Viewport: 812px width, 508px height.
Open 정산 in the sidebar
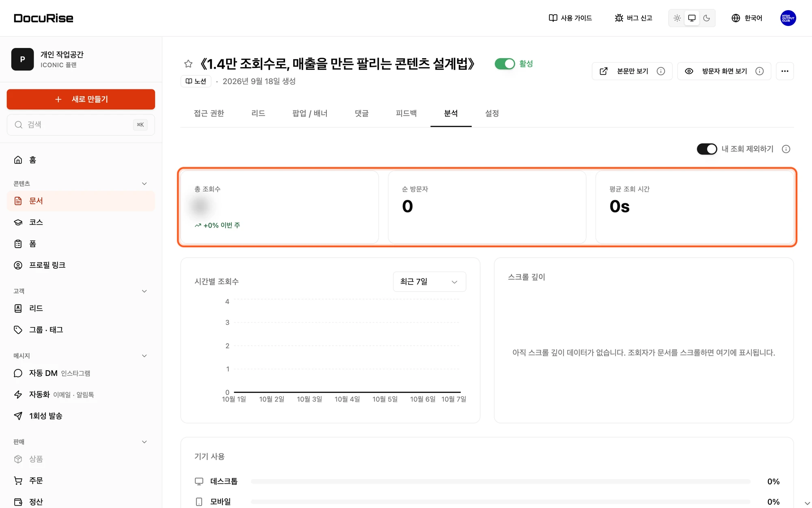[x=81, y=502]
